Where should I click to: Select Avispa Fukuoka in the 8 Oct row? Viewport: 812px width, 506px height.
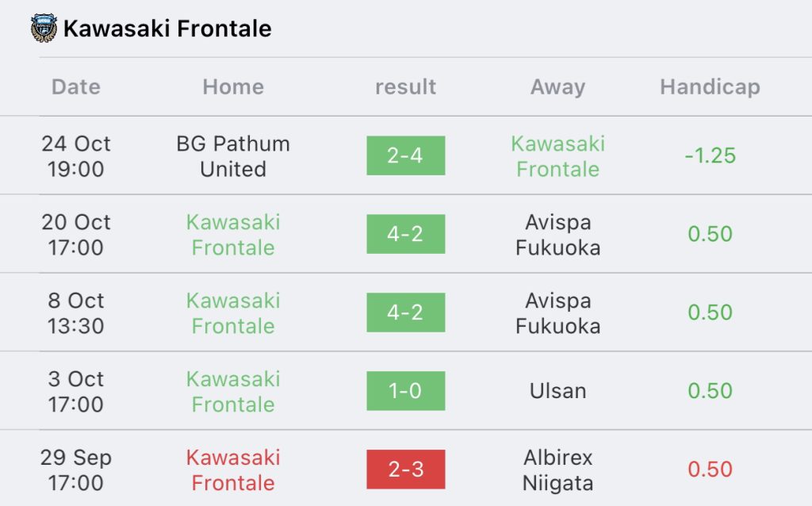(557, 312)
